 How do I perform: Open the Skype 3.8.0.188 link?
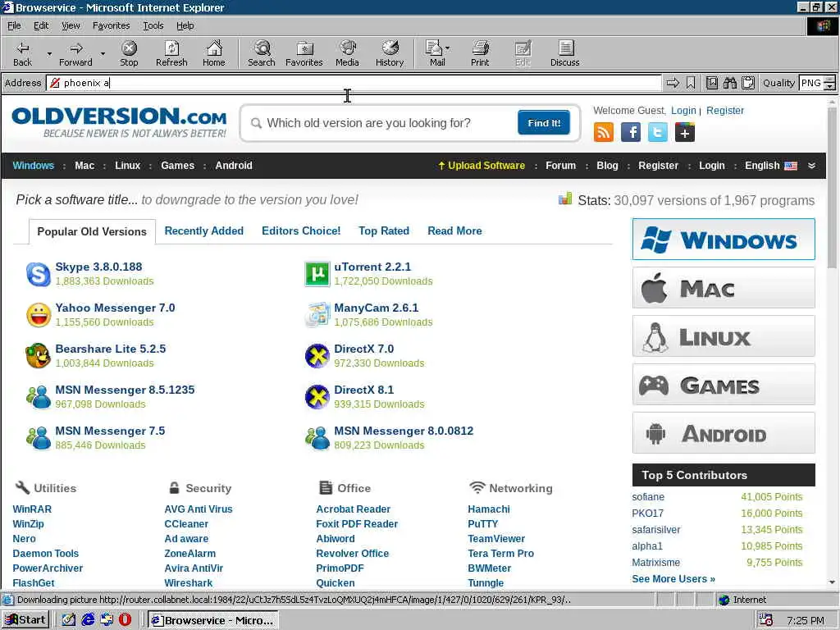point(98,267)
